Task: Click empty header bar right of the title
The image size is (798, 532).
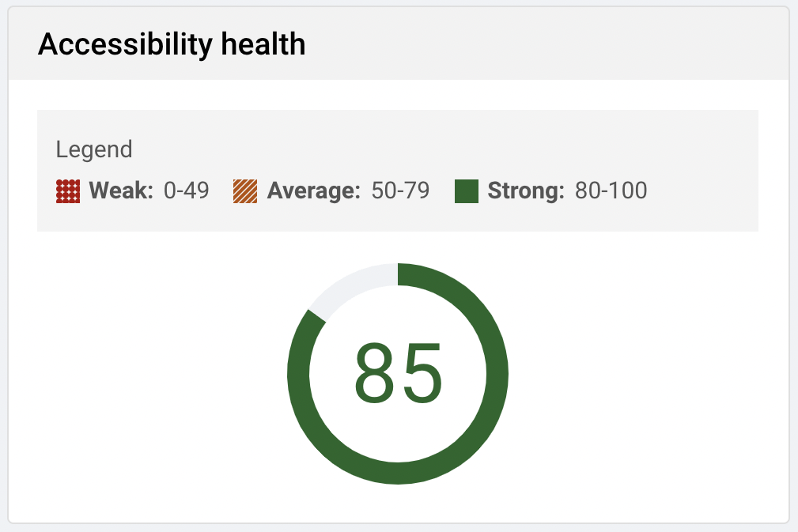Action: 554,44
